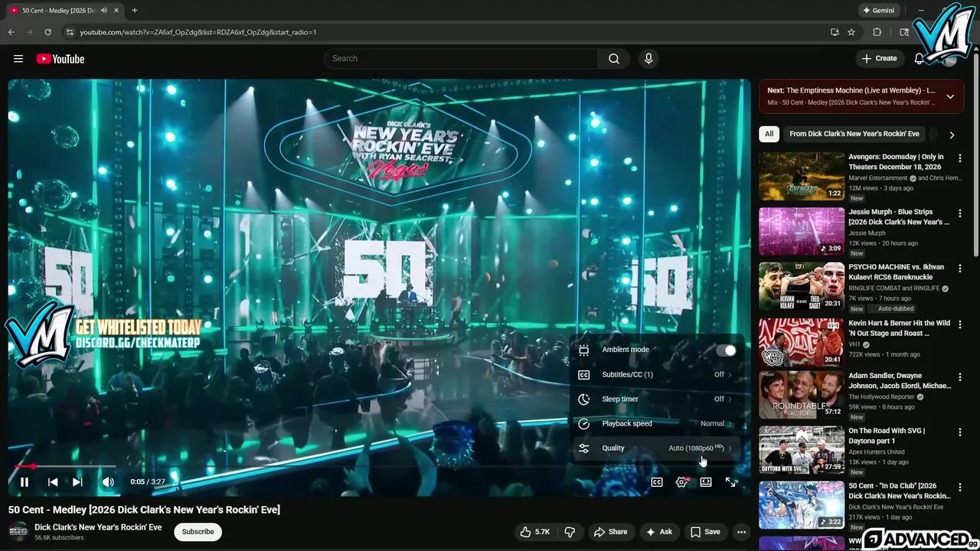
Task: Click the sleep timer moon icon
Action: (x=584, y=399)
